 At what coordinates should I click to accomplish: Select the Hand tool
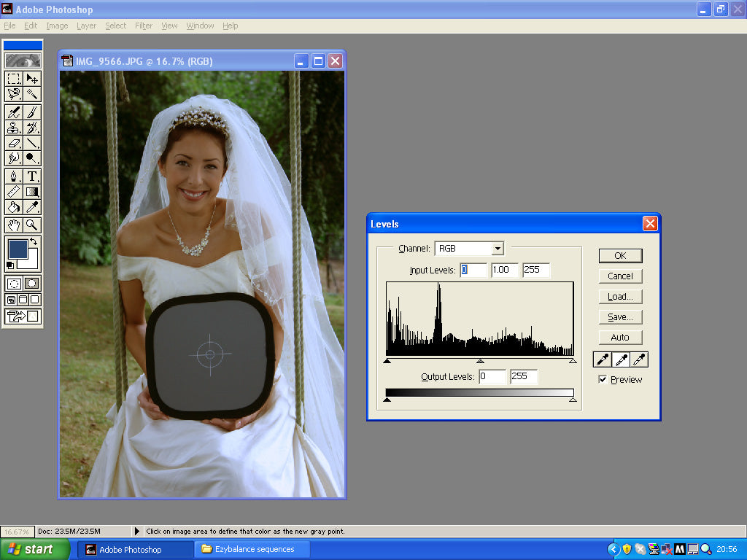14,225
